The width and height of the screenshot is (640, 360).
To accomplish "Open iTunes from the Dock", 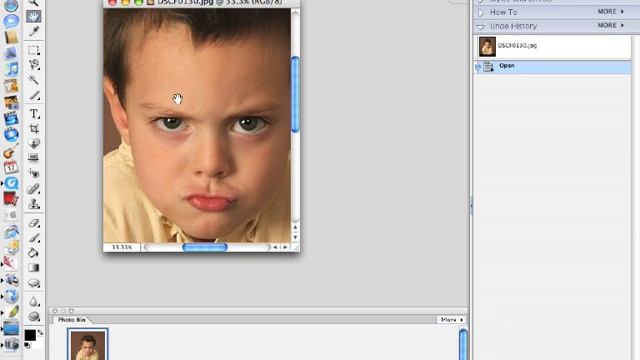I will click(x=11, y=69).
